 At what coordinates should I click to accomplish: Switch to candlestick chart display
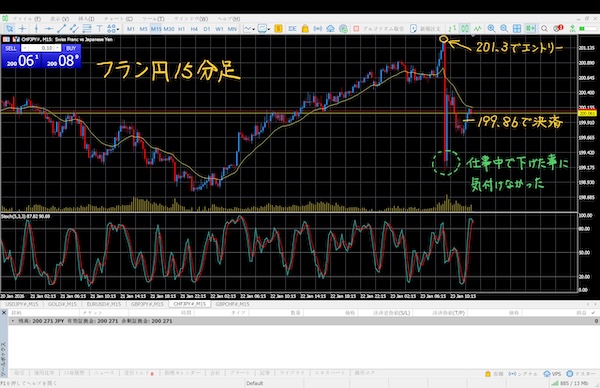coord(465,29)
